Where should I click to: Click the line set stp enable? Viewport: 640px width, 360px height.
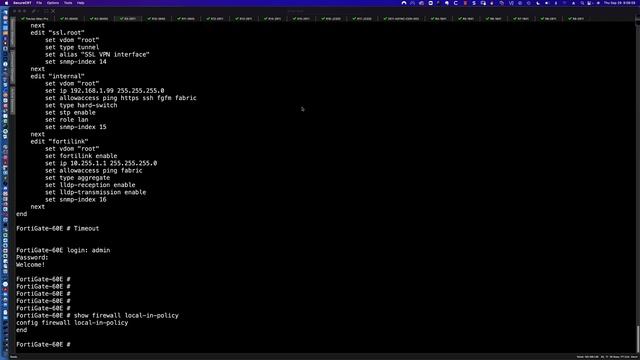[x=70, y=113]
